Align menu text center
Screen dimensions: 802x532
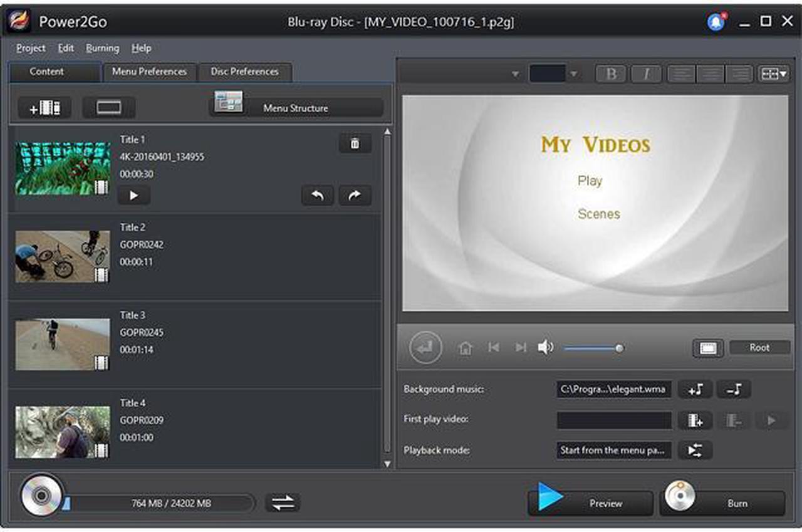710,74
